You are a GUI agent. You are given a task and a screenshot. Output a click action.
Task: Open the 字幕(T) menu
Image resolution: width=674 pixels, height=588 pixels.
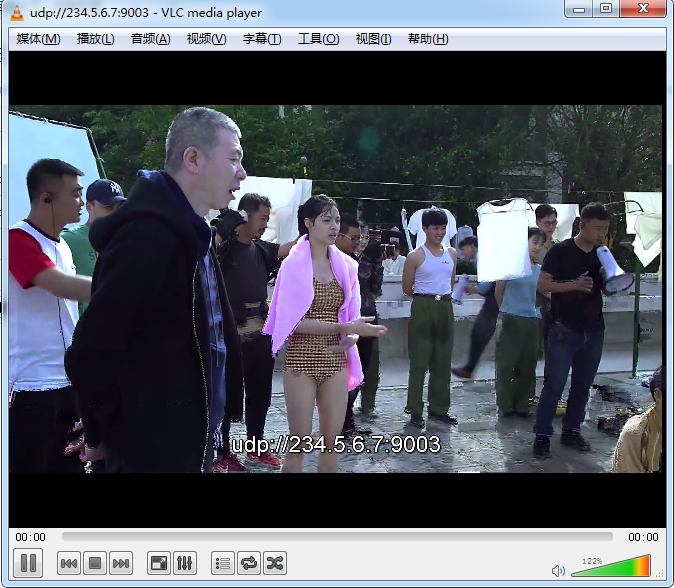(x=262, y=39)
